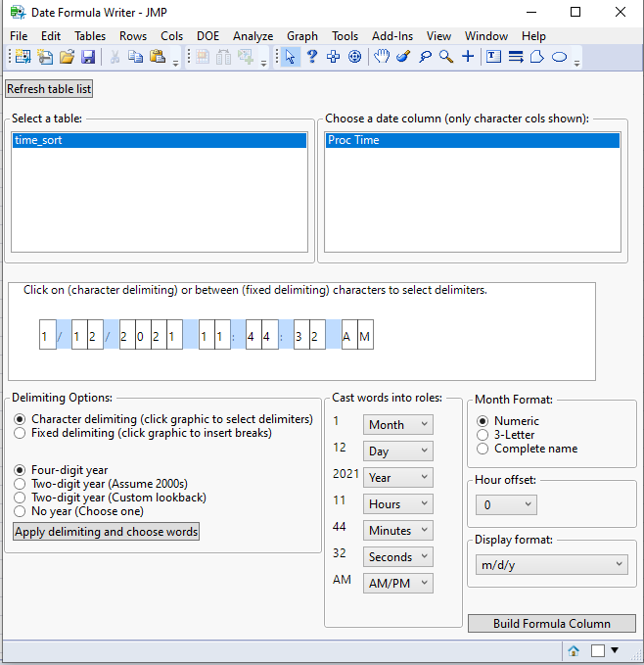Viewport: 644px width, 665px height.
Task: Select the Grabber hand tool
Action: click(382, 57)
